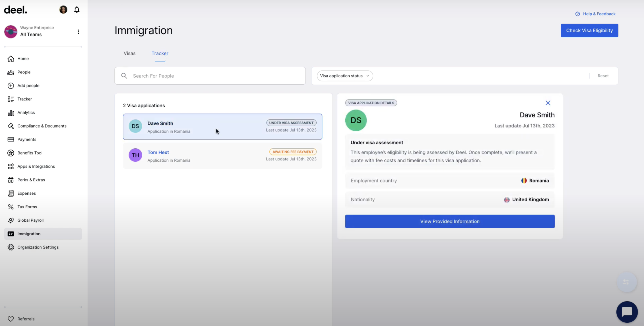Click the notification bell icon

[x=77, y=10]
